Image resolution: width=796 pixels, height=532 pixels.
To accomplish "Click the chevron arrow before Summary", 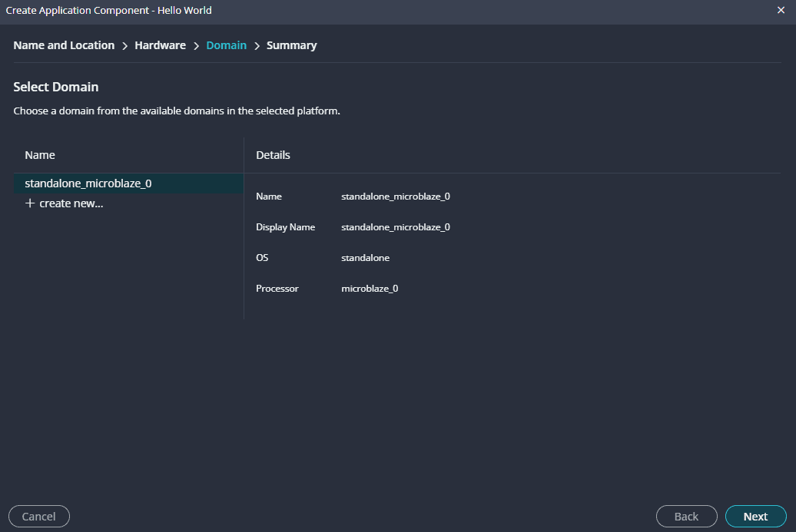I will pyautogui.click(x=257, y=46).
